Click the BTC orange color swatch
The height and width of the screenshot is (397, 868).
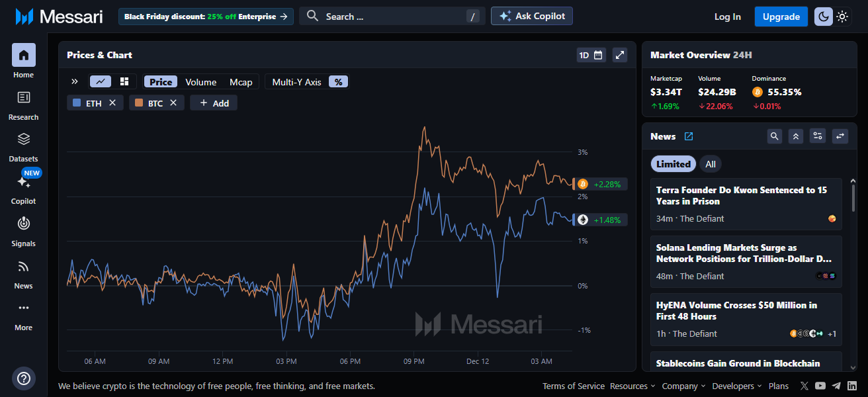pos(139,103)
